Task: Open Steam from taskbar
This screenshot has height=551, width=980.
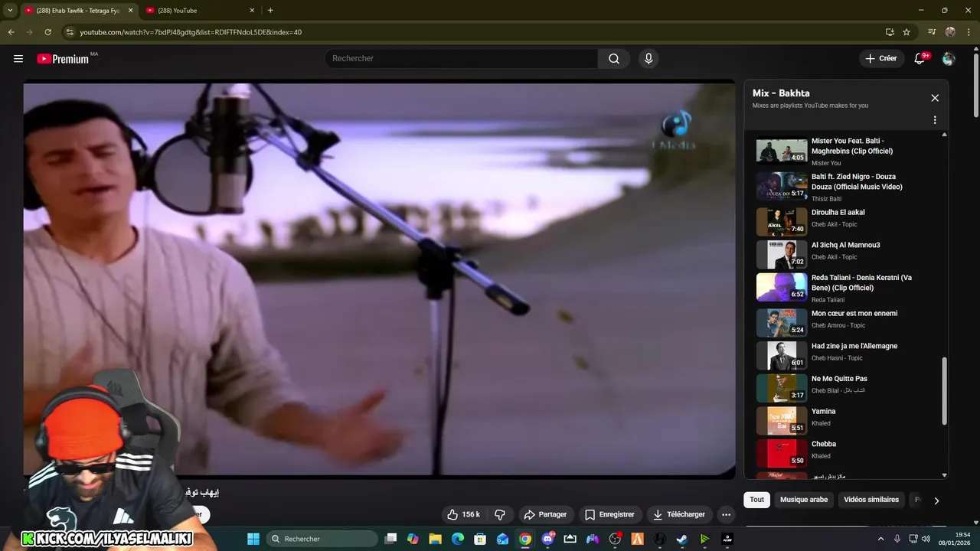Action: pyautogui.click(x=681, y=539)
